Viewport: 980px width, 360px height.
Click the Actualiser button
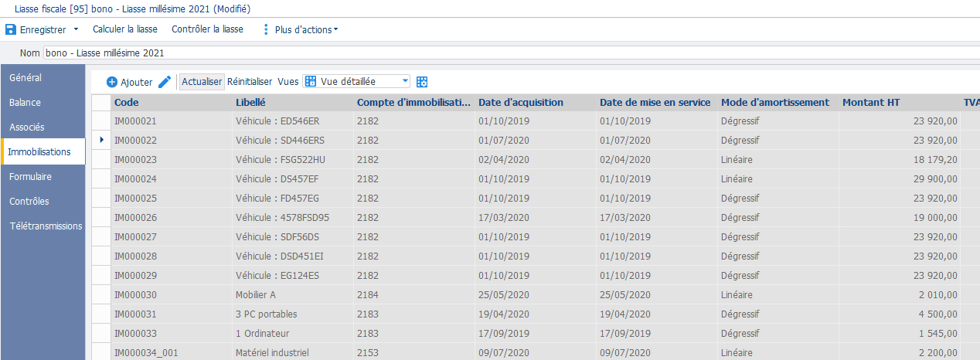tap(202, 81)
